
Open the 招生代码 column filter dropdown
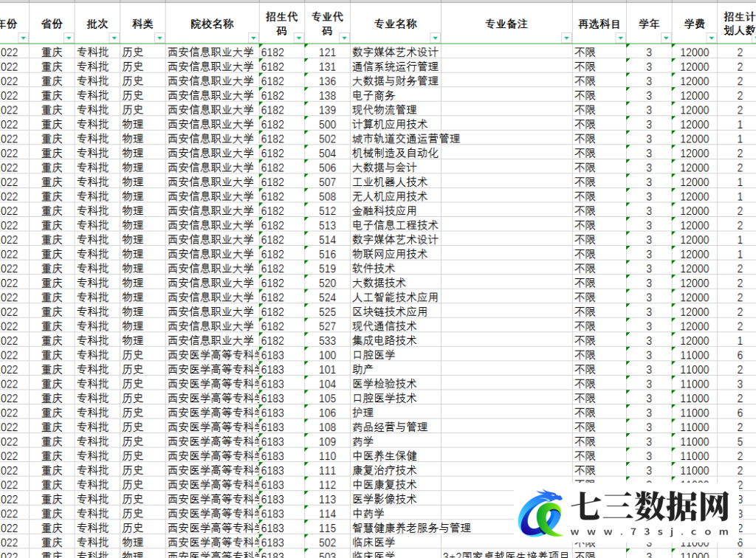[x=299, y=38]
